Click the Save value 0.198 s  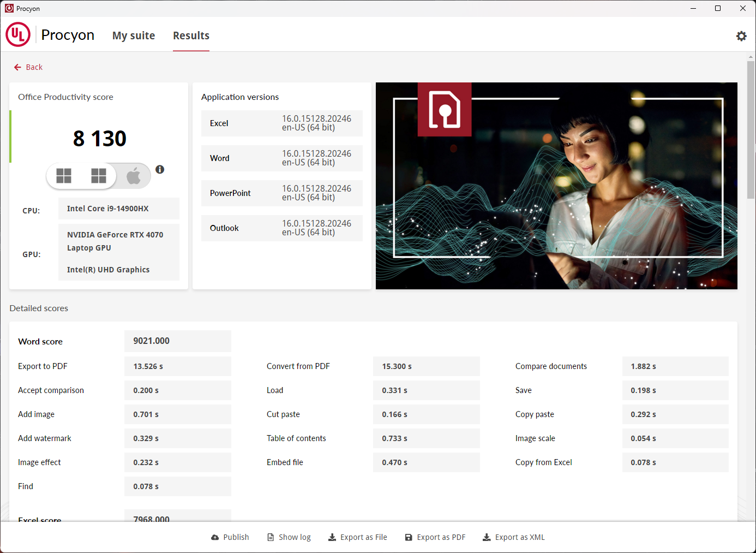pyautogui.click(x=675, y=390)
